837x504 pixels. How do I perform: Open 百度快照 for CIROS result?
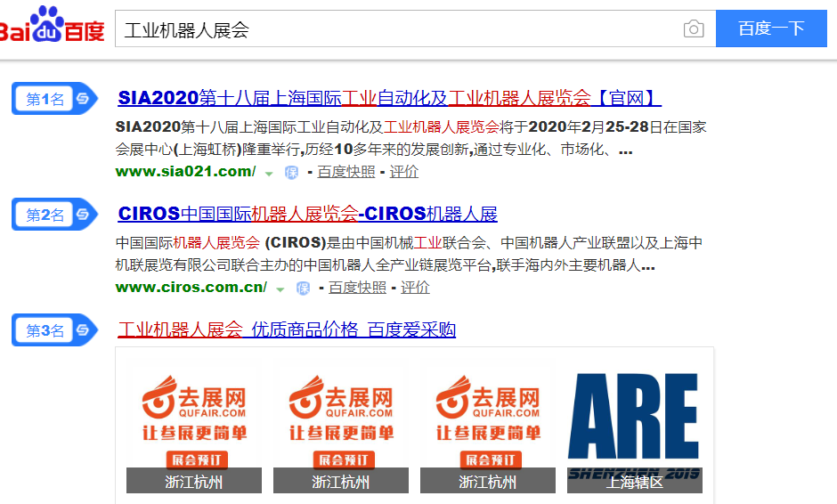[357, 288]
